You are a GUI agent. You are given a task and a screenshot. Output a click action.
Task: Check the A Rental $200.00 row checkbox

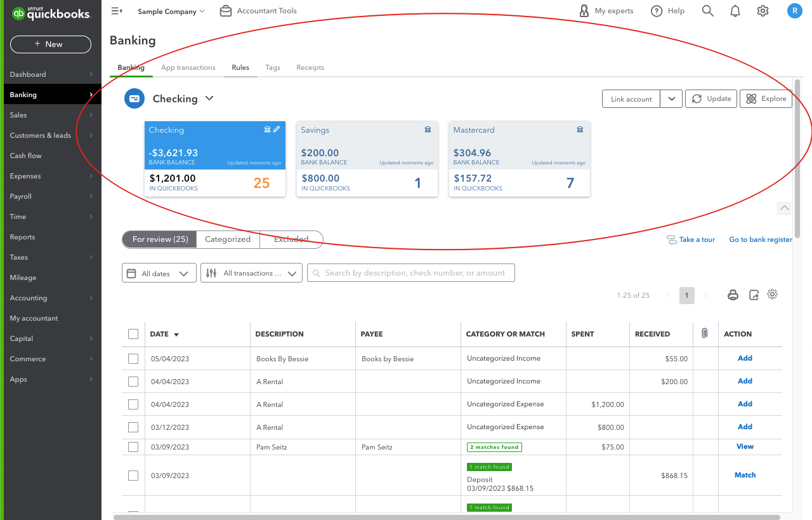coord(133,382)
